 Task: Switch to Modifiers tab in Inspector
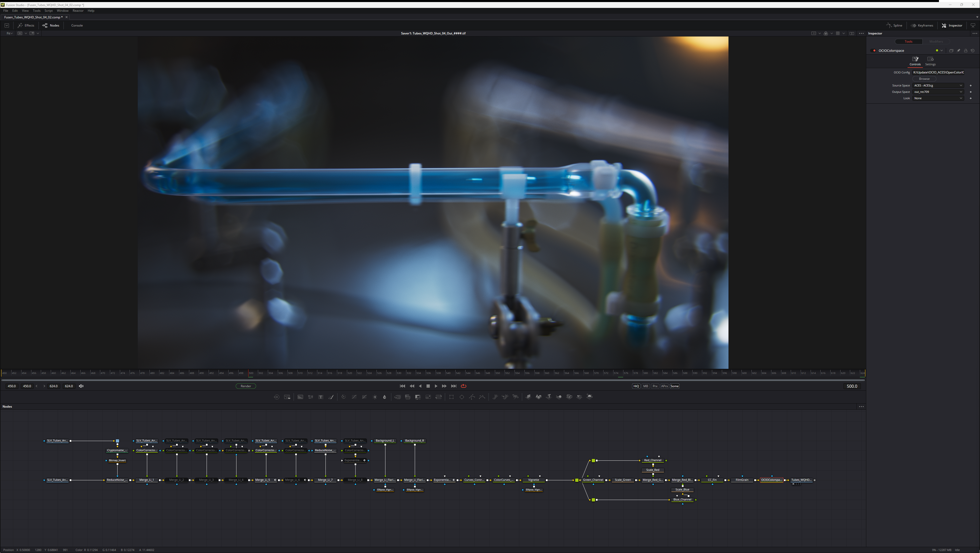pos(936,41)
